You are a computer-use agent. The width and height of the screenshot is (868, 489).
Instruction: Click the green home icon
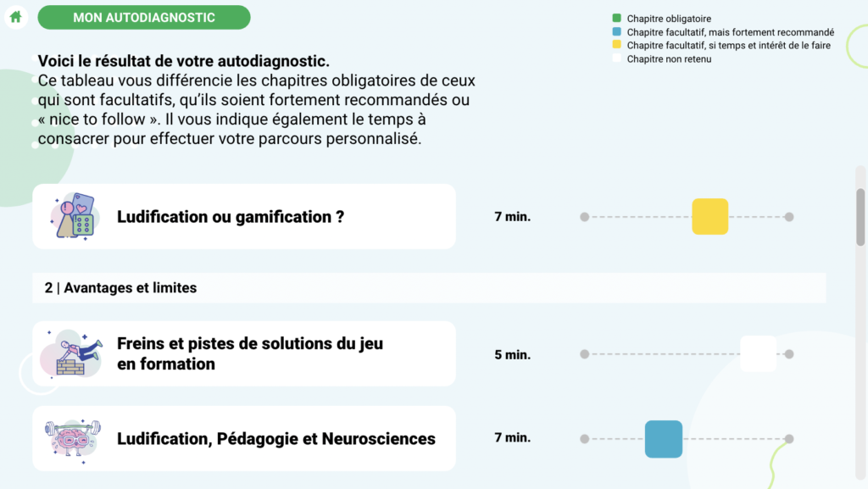15,17
